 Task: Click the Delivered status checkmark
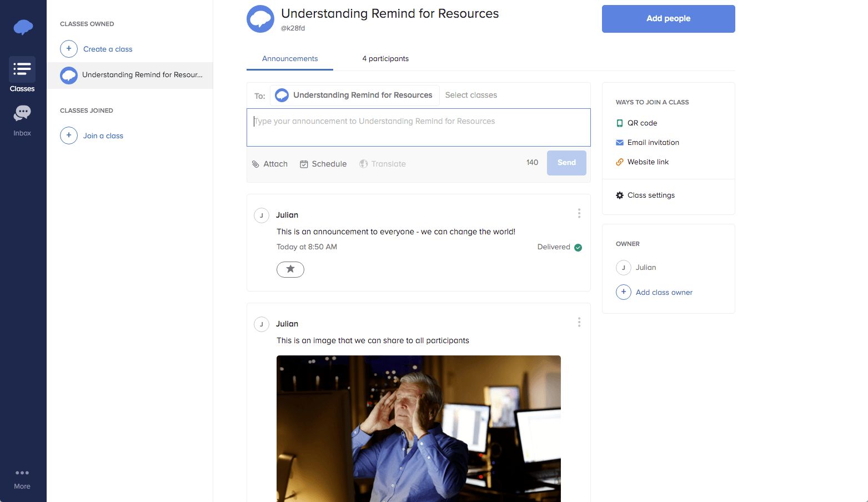coord(578,247)
